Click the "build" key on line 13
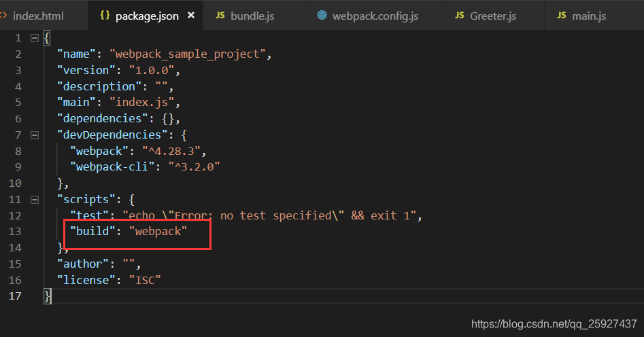 (92, 232)
